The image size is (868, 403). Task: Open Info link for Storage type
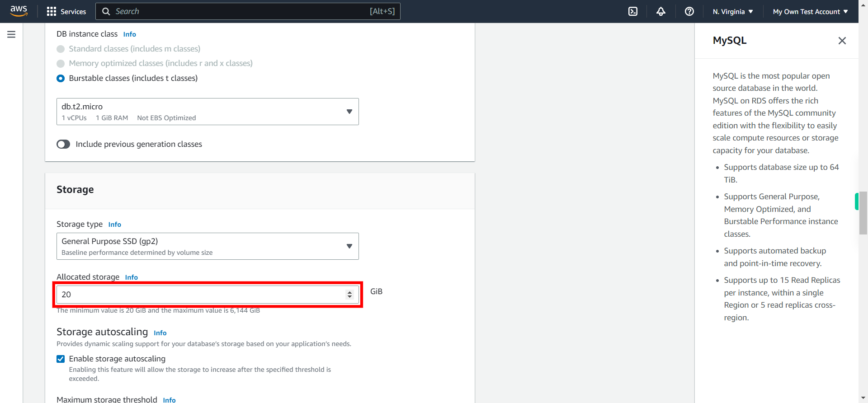[115, 225]
